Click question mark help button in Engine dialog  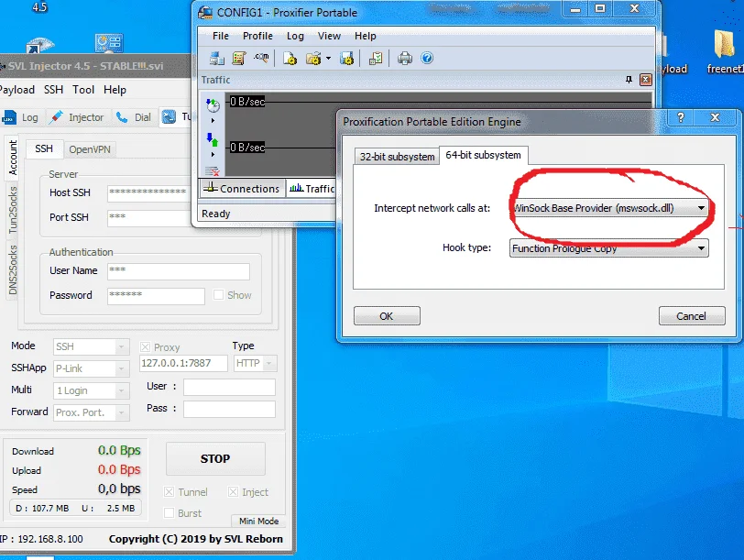coord(681,117)
